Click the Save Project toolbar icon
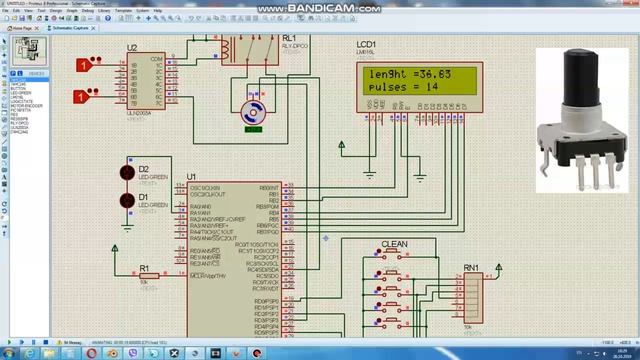The height and width of the screenshot is (360, 640). point(22,19)
